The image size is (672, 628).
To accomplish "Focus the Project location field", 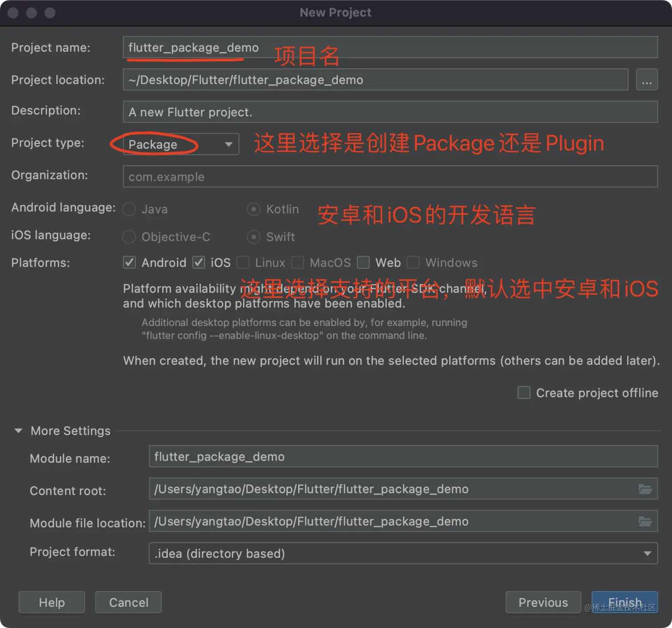I will pyautogui.click(x=376, y=80).
